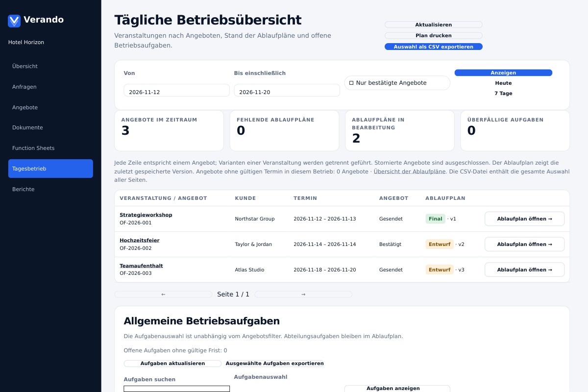
Task: Click the Hotel Horizon label
Action: pyautogui.click(x=26, y=42)
